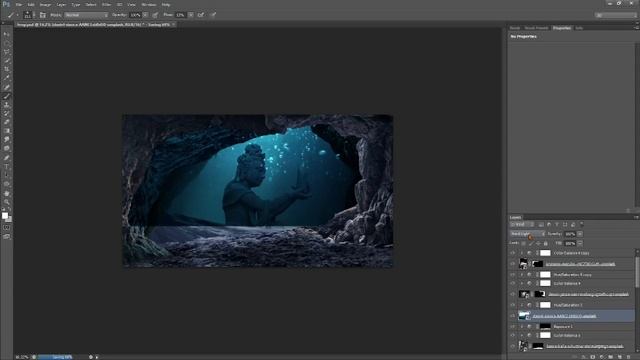Select the Lasso tool
The image size is (640, 360).
(x=7, y=52)
